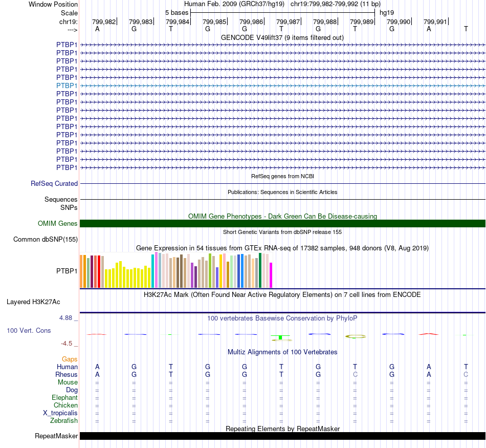Click the Gene Expression in 54 tissues GTEx title
486x448 pixels.
point(282,248)
